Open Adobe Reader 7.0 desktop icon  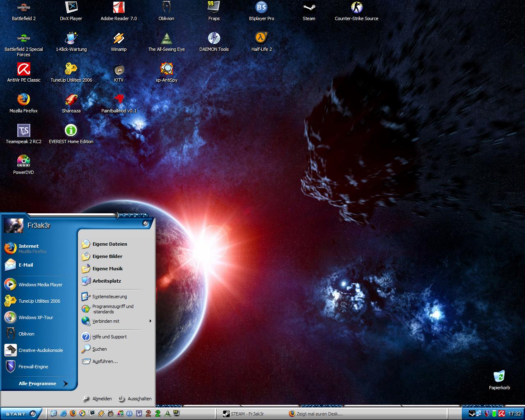(119, 11)
